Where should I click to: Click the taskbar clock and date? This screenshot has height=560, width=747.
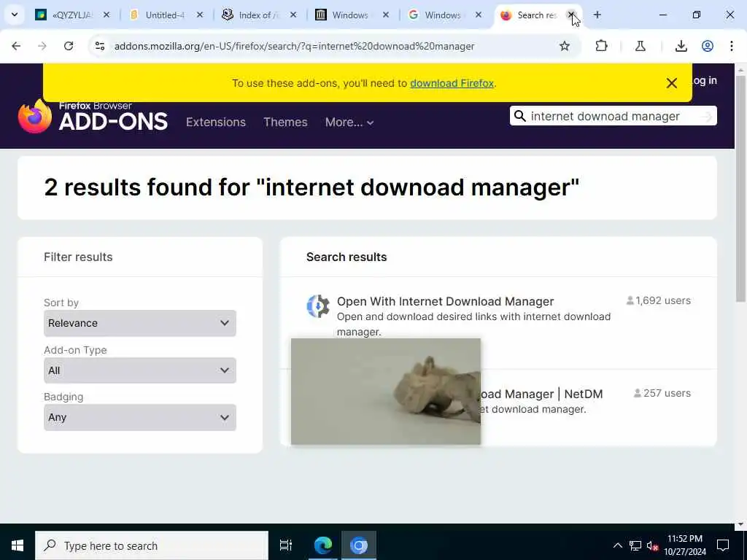[685, 545]
